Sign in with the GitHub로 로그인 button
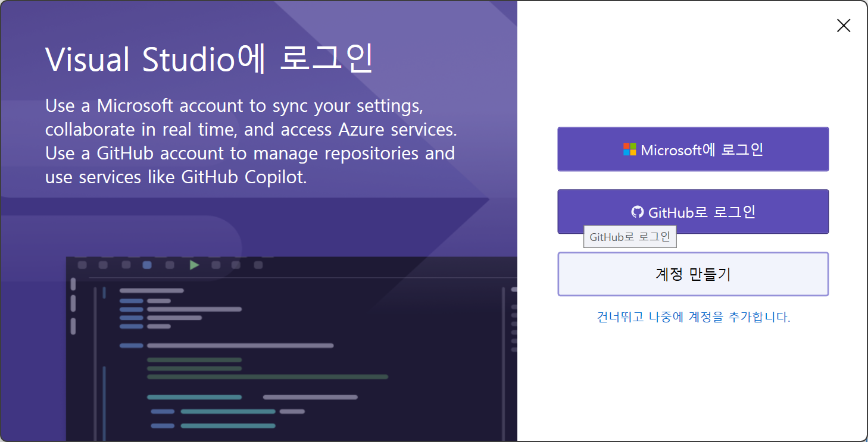This screenshot has width=868, height=442. click(693, 212)
